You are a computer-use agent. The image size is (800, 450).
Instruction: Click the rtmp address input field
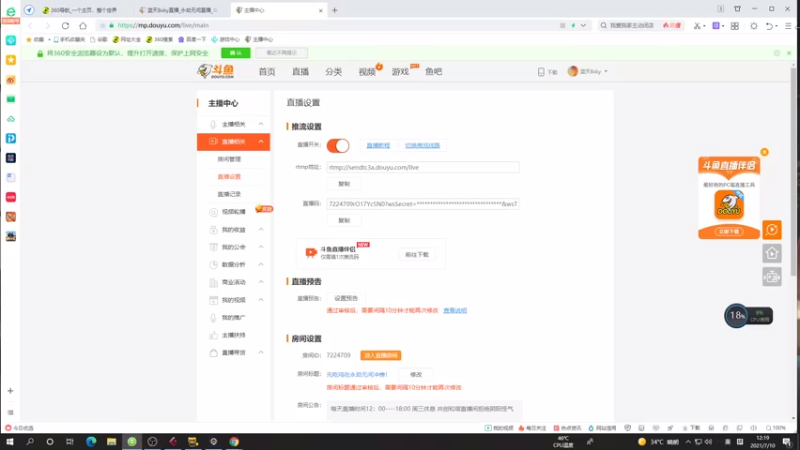[422, 167]
